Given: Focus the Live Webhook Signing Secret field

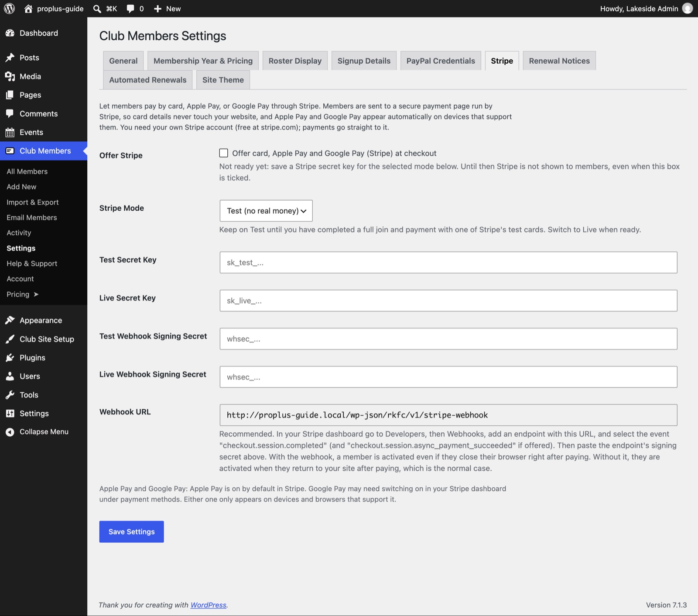Looking at the screenshot, I should (448, 377).
